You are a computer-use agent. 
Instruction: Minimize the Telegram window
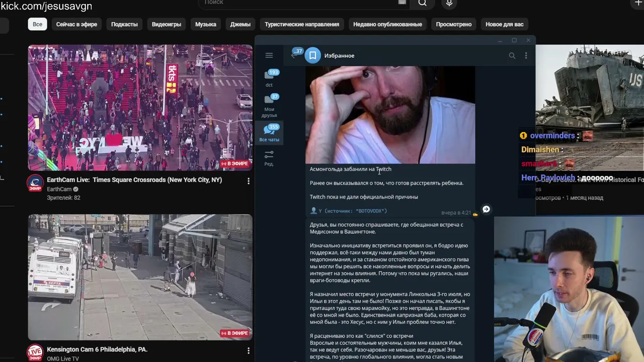coord(500,40)
